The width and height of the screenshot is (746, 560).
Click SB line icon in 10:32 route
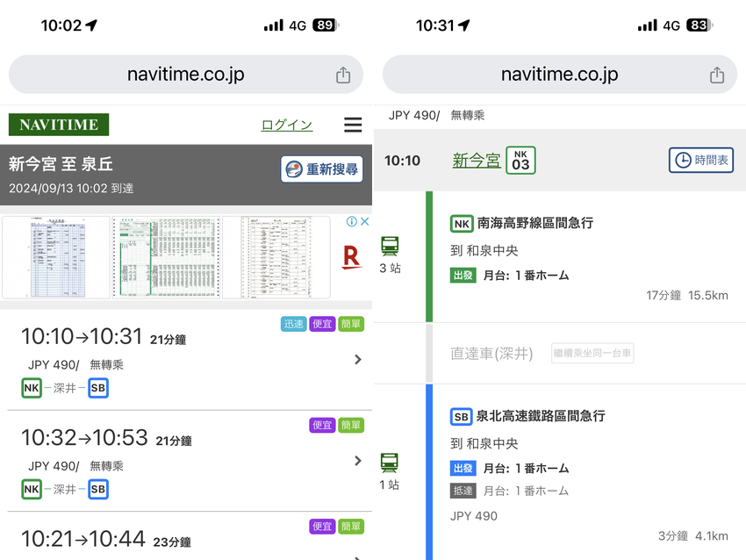(x=98, y=489)
